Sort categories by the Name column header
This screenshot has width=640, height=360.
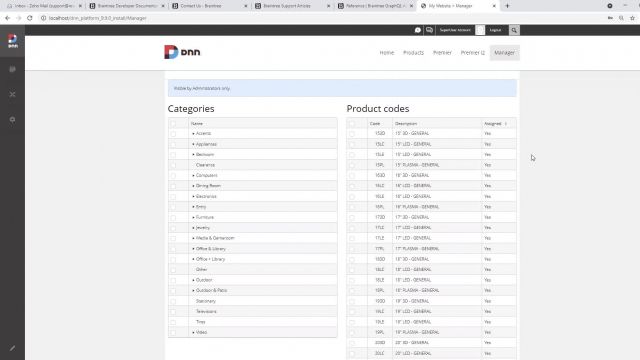pyautogui.click(x=197, y=123)
